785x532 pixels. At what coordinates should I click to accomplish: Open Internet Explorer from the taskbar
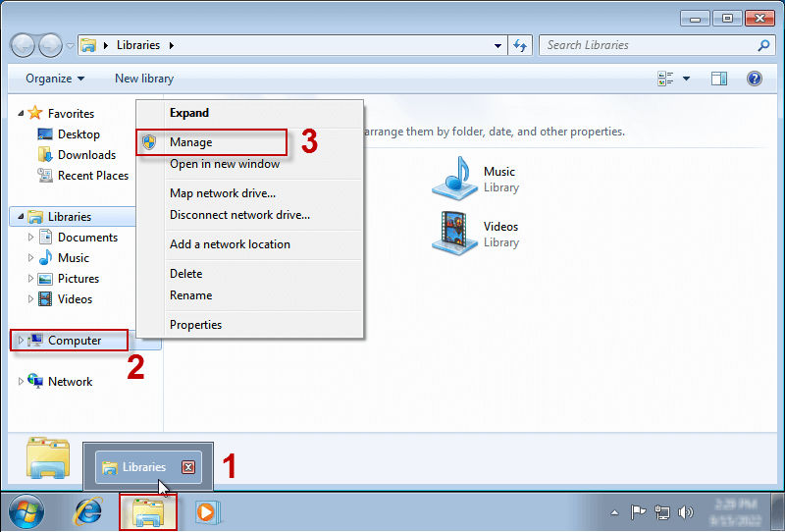click(88, 512)
